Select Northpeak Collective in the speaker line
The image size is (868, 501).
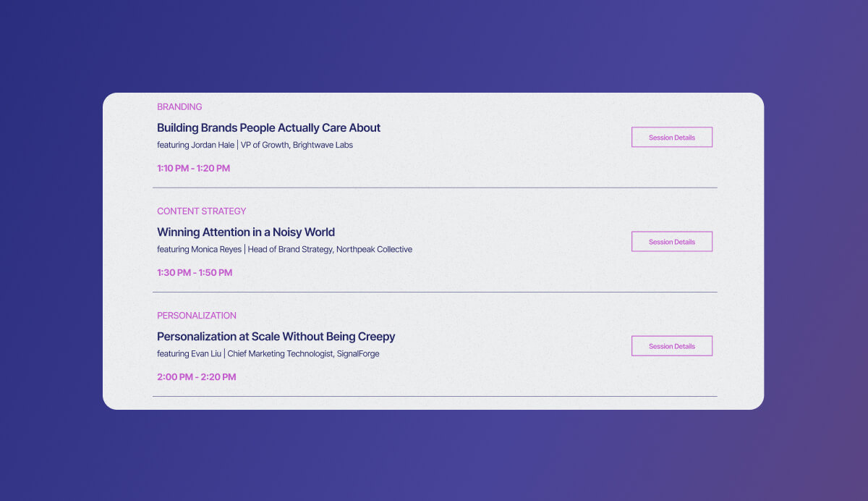pyautogui.click(x=375, y=249)
